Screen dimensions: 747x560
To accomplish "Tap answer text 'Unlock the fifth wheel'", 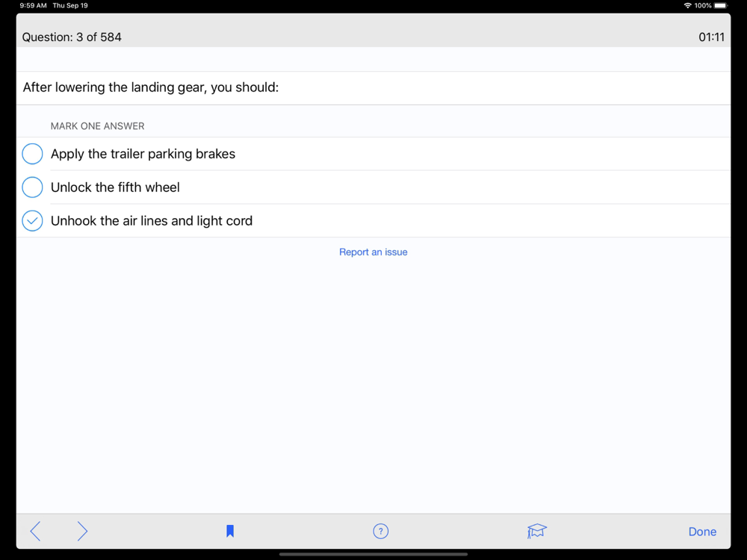I will pyautogui.click(x=115, y=187).
